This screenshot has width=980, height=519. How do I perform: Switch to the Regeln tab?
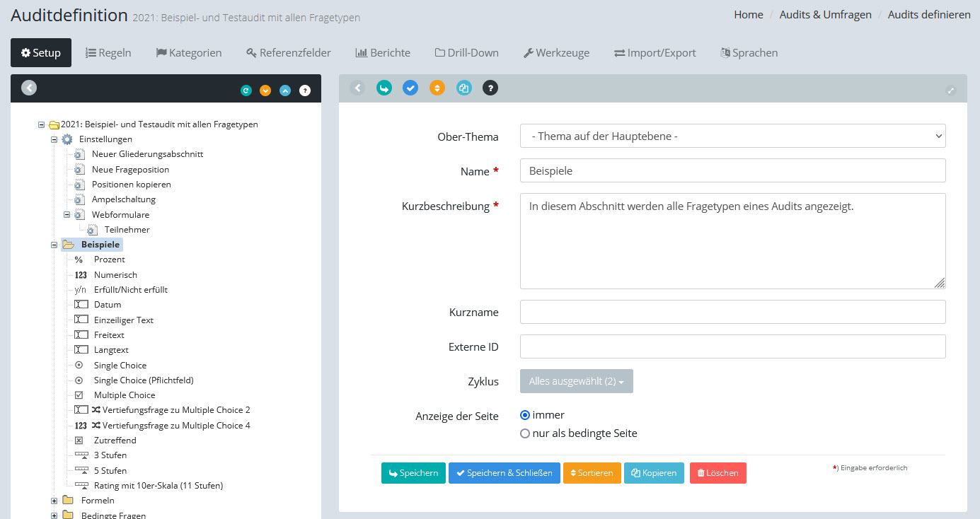click(x=108, y=53)
